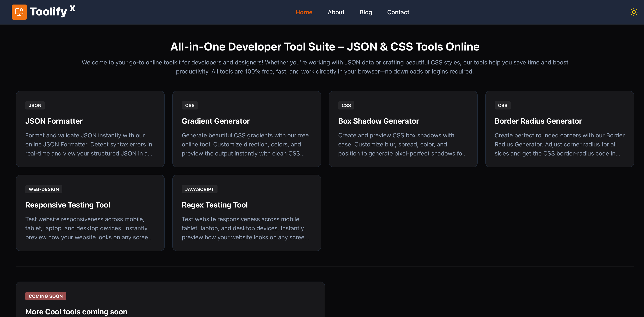Viewport: 644px width, 317px height.
Task: Open the Regex Testing Tool card
Action: (x=246, y=213)
